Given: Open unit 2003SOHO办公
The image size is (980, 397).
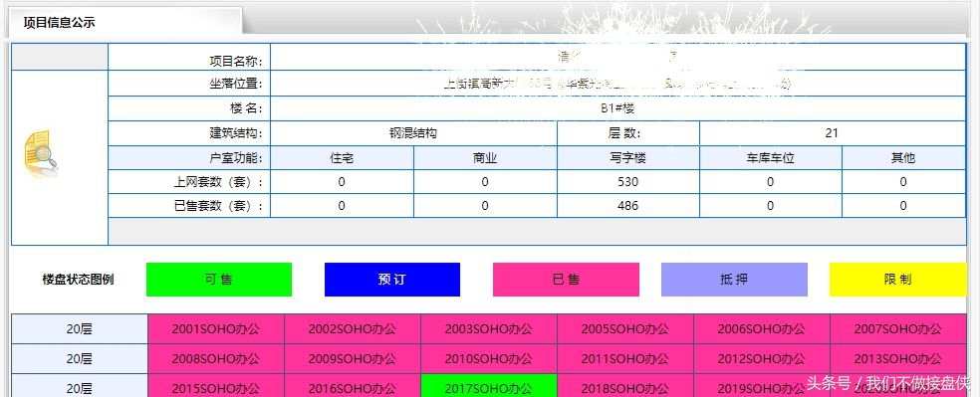Looking at the screenshot, I should (x=489, y=329).
